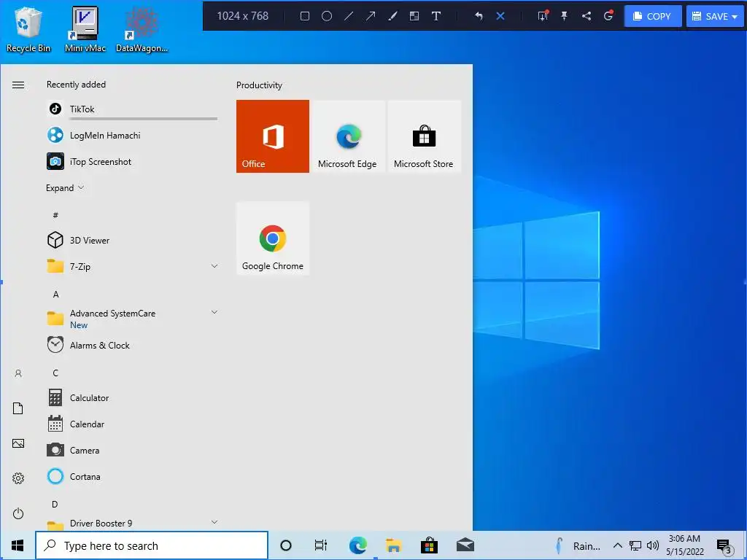Image resolution: width=747 pixels, height=560 pixels.
Task: Click the D letter group header
Action: (55, 504)
